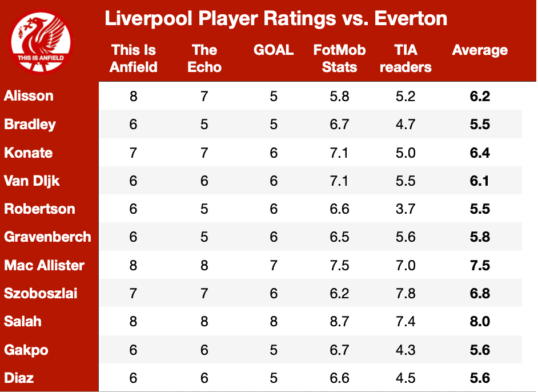Select the Mac Allister player name
Image resolution: width=538 pixels, height=392 pixels.
44,265
